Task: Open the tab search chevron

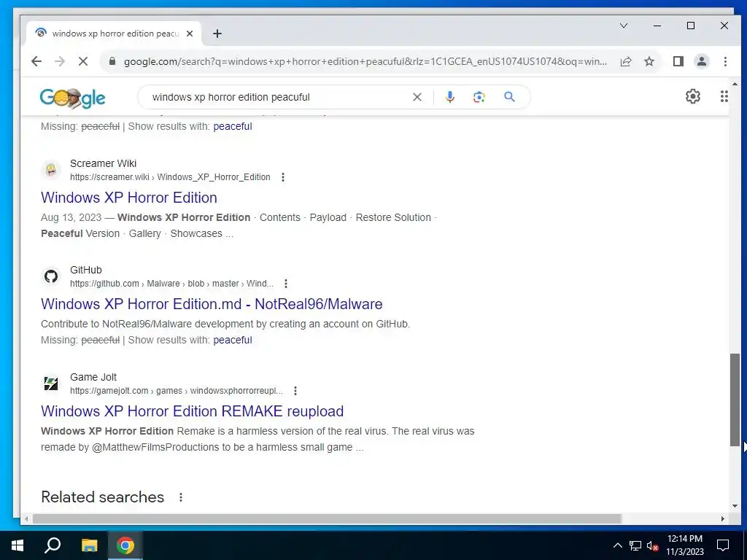Action: 624,26
